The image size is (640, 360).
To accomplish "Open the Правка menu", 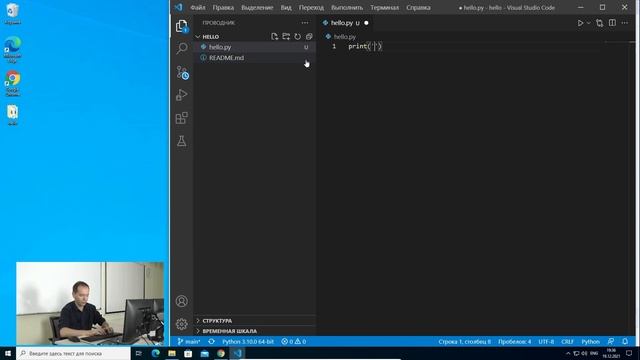I will click(223, 7).
